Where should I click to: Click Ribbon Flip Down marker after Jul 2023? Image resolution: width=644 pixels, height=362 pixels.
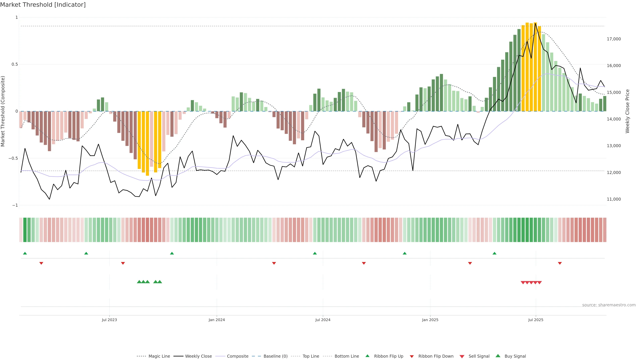pos(123,263)
